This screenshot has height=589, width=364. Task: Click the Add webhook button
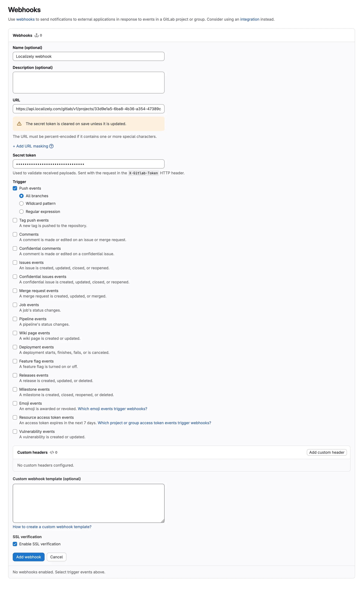28,557
